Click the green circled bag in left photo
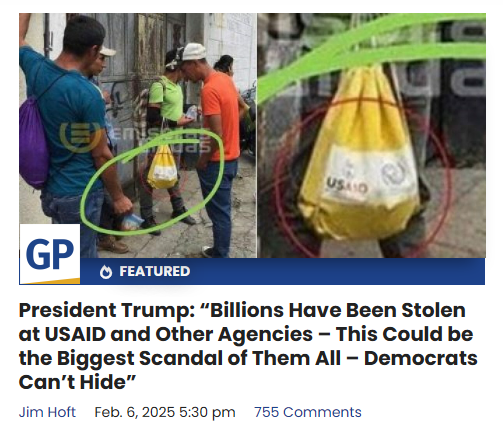Screen dimensions: 503x431 tap(162, 167)
